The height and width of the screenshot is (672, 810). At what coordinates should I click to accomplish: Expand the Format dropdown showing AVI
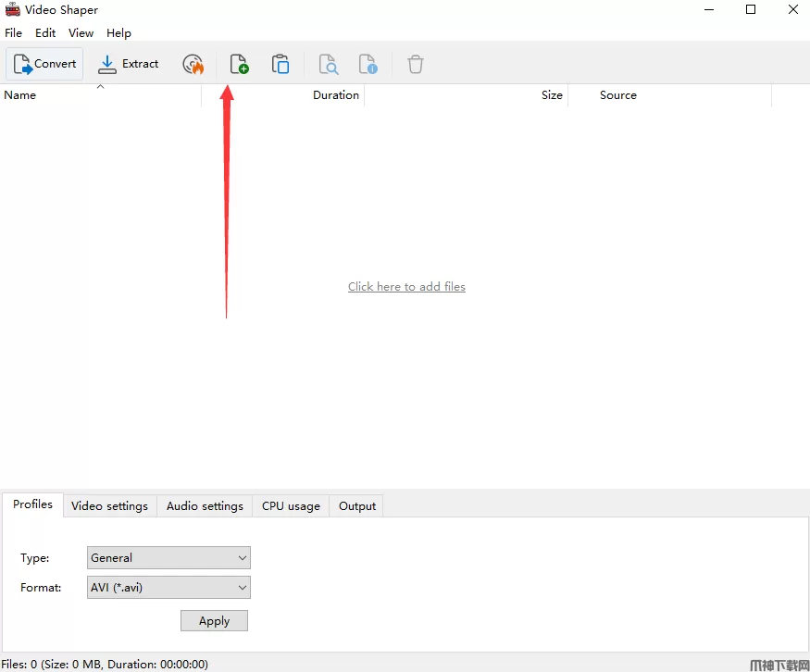pos(168,587)
